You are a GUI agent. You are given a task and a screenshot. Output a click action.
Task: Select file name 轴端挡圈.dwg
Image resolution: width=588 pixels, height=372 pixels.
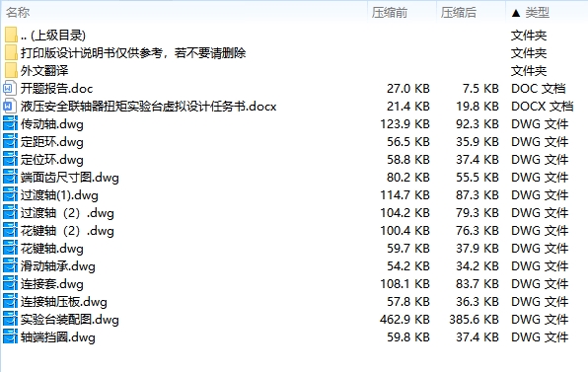point(58,337)
